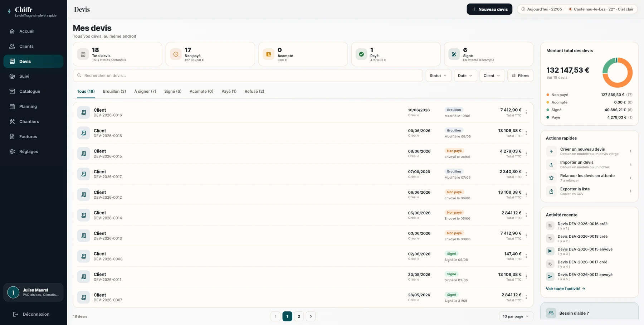Viewport: 644px width, 325px height.
Task: Click the bell icon for Relancer les devis
Action: point(551,178)
